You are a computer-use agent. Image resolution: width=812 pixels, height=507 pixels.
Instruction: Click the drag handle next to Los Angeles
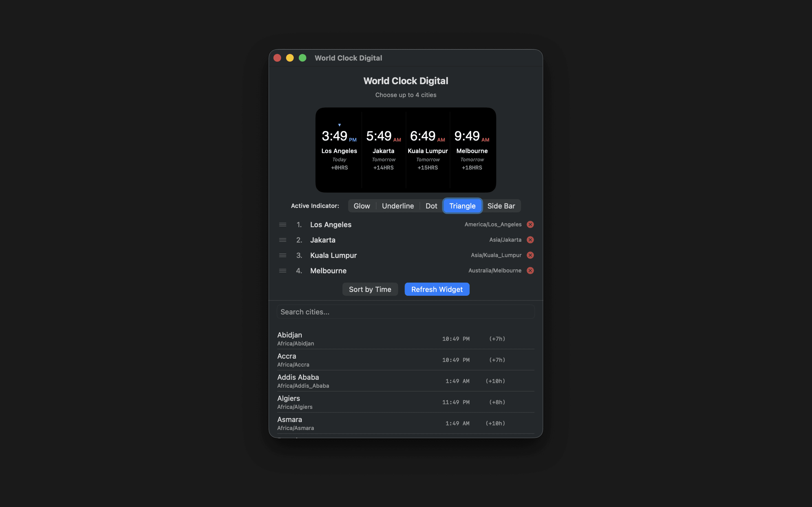pyautogui.click(x=283, y=224)
